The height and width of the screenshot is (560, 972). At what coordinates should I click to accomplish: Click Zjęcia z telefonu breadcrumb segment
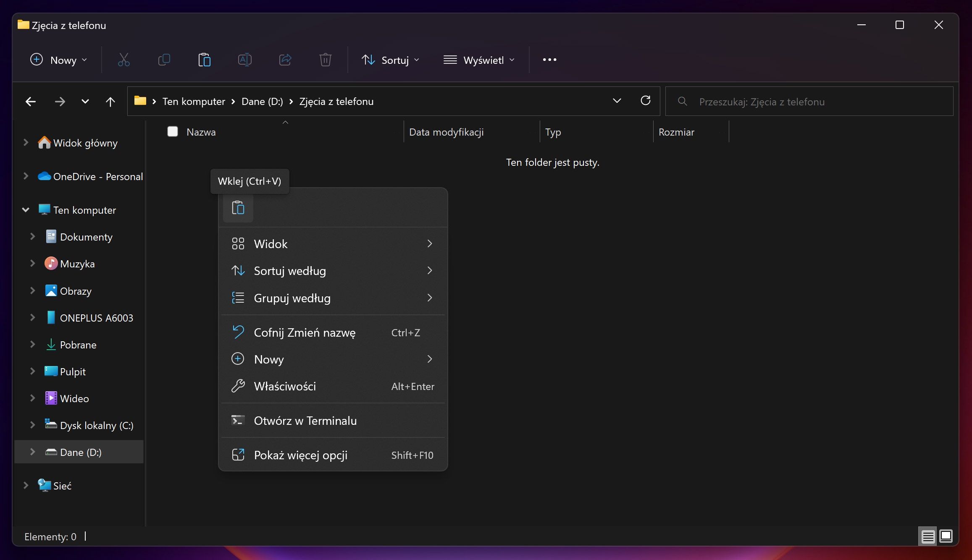[336, 102]
